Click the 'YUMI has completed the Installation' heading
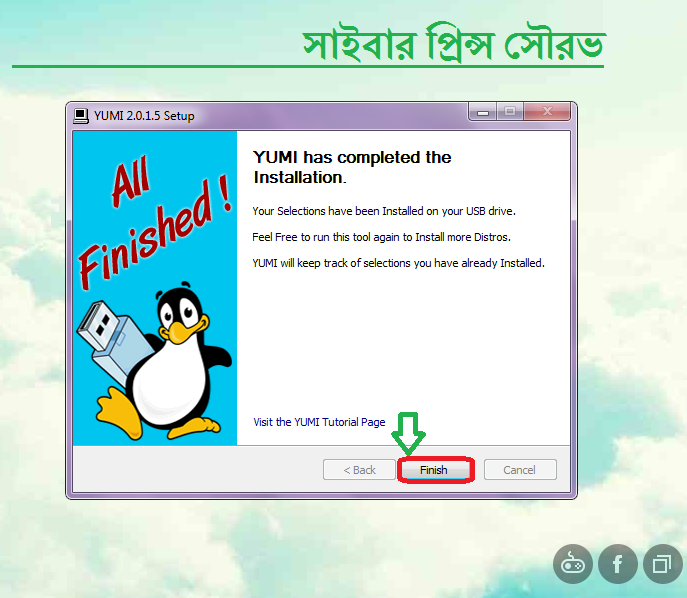This screenshot has height=598, width=687. coord(352,167)
